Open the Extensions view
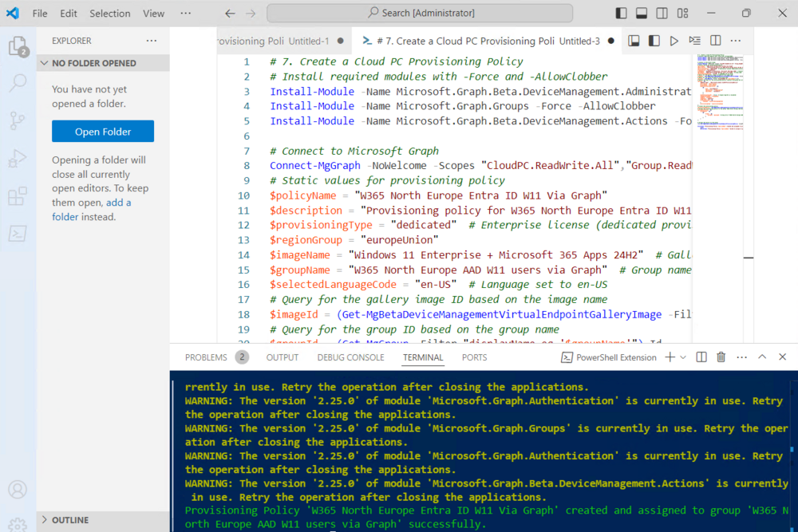The image size is (798, 532). pos(18,196)
